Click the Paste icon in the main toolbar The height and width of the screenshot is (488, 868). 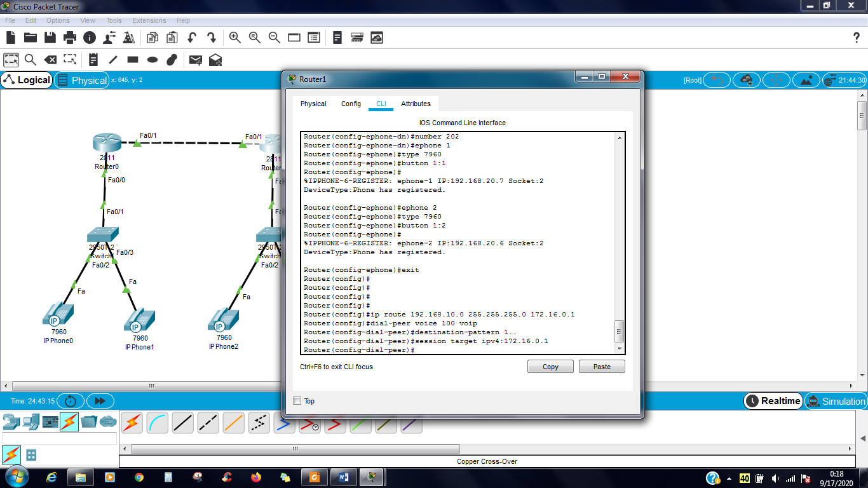(x=172, y=37)
